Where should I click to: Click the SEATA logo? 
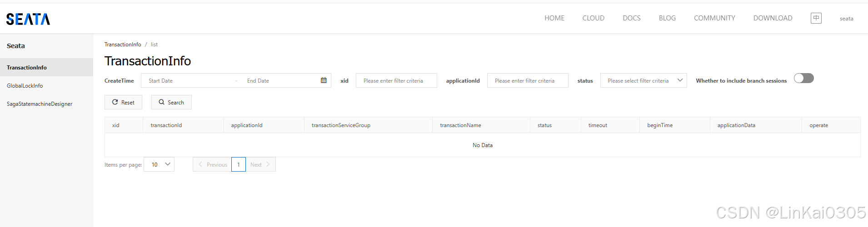[x=28, y=19]
